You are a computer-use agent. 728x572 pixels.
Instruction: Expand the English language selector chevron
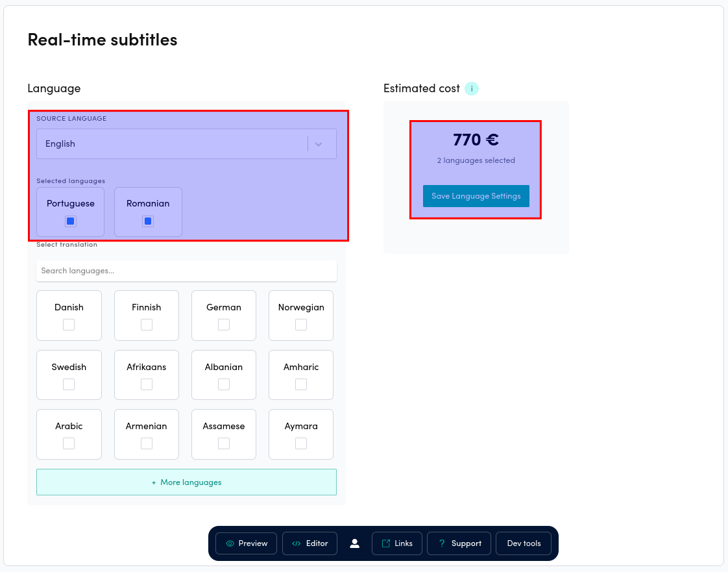[x=319, y=143]
